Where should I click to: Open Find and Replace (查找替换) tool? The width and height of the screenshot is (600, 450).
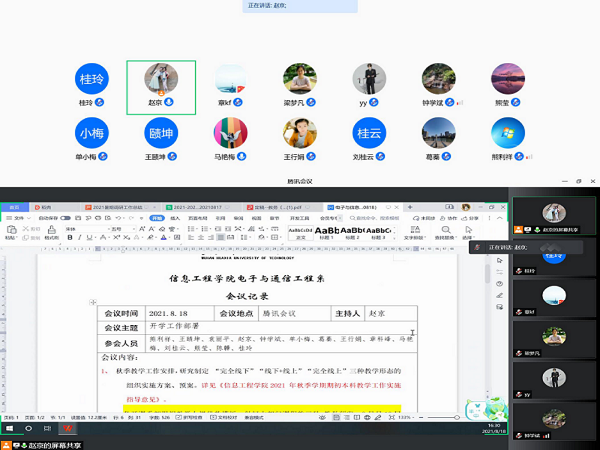tap(445, 232)
